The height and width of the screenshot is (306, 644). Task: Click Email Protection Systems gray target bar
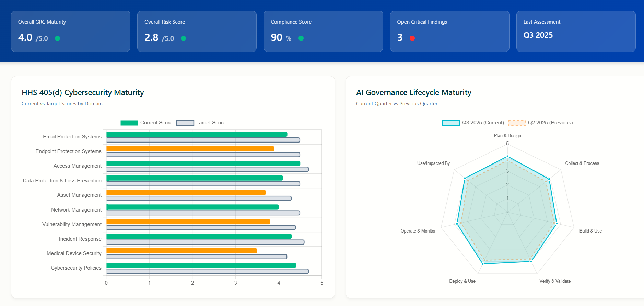tap(203, 140)
